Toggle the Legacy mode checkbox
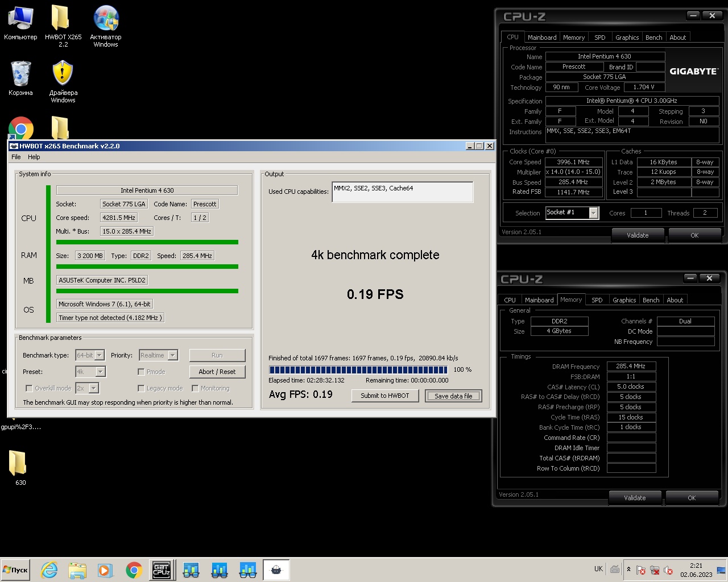The height and width of the screenshot is (582, 728). click(141, 388)
